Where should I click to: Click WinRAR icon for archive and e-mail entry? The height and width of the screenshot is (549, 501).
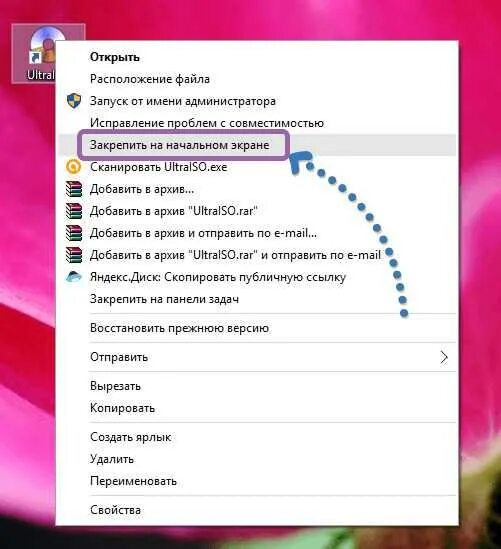[x=74, y=233]
